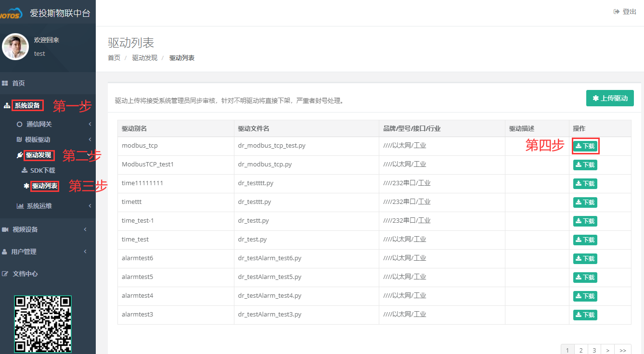Click the 上传驱动 button
This screenshot has height=354, width=644.
coord(610,98)
